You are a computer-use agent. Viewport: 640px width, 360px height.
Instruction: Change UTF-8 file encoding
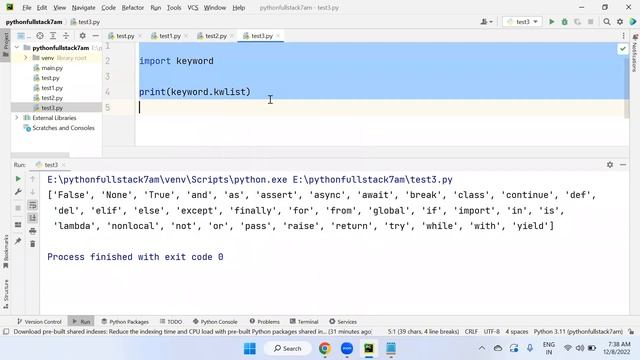[491, 332]
